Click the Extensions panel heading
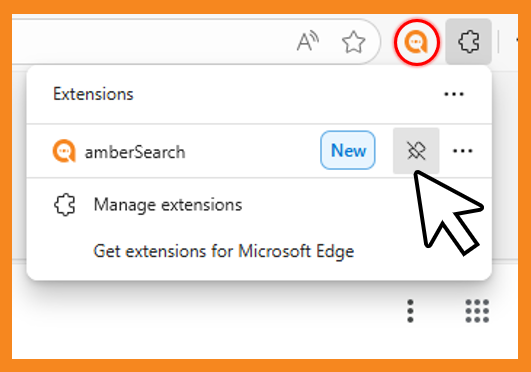Screen dimensions: 531x372 (93, 94)
